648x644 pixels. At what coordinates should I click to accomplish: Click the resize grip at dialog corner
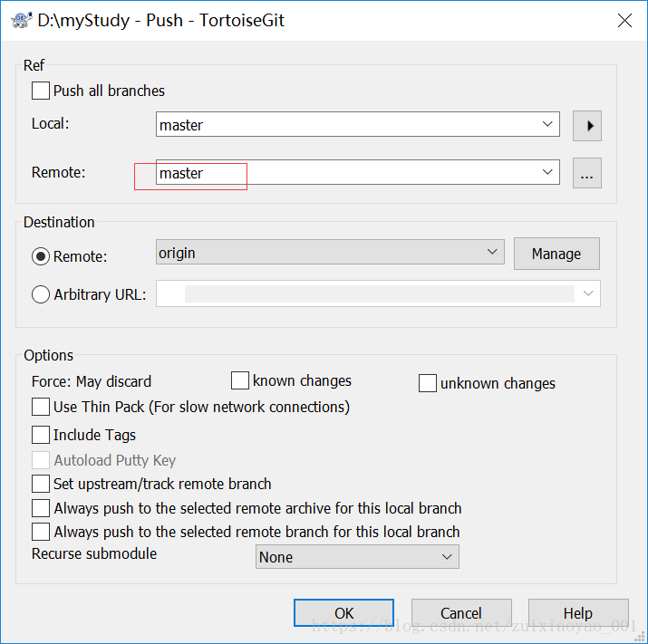tap(640, 637)
